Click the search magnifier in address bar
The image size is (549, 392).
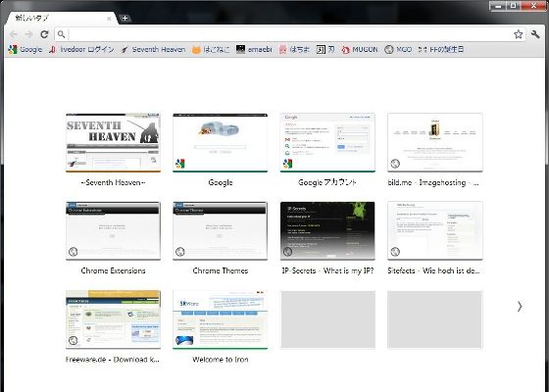pyautogui.click(x=61, y=34)
